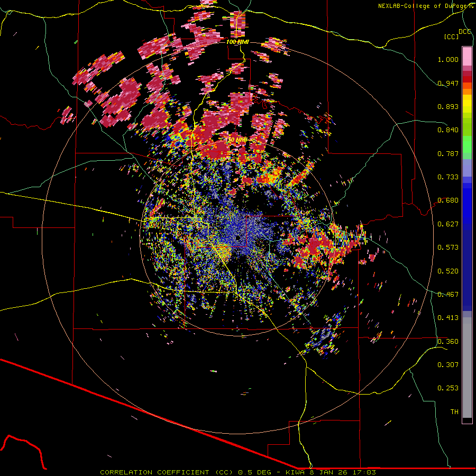This screenshot has height=476, width=476.
Task: Click the 0.840 legend value
Action: 448,130
